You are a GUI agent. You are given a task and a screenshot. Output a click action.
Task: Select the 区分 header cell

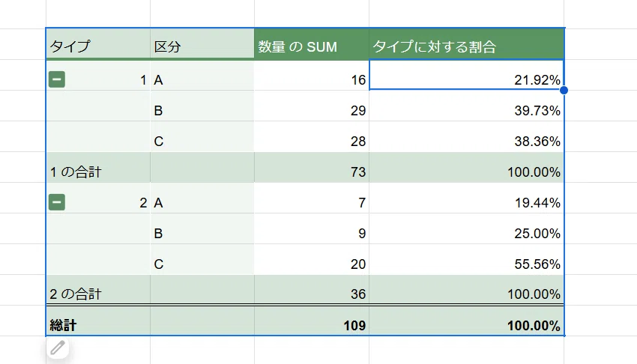202,44
